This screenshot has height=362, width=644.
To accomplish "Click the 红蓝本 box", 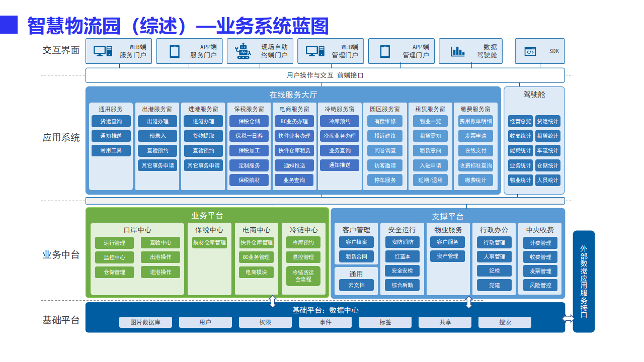I will click(402, 256).
